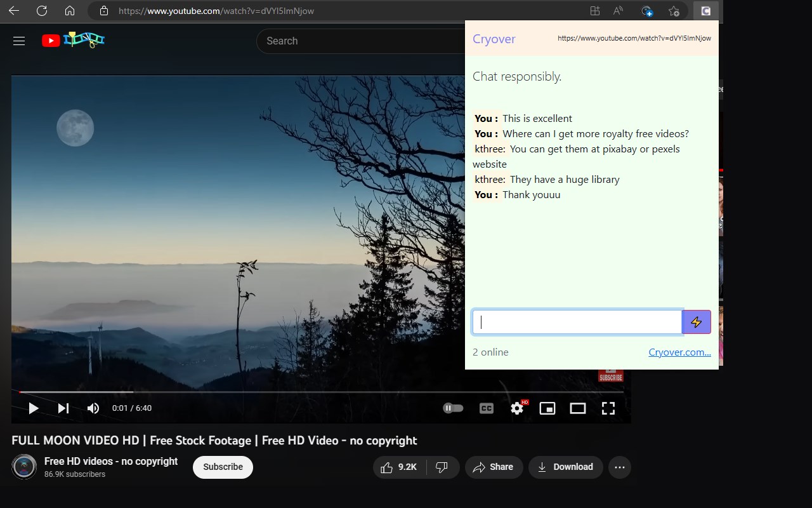This screenshot has height=508, width=812.
Task: Open the player settings gear
Action: (518, 408)
